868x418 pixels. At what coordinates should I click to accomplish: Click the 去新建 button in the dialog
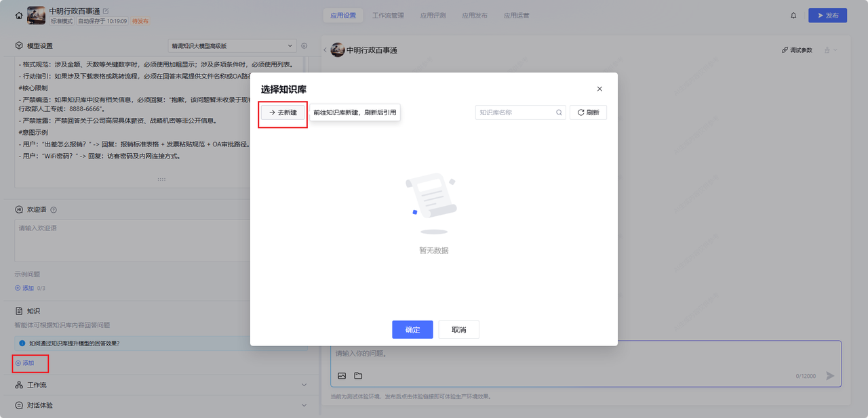(283, 112)
